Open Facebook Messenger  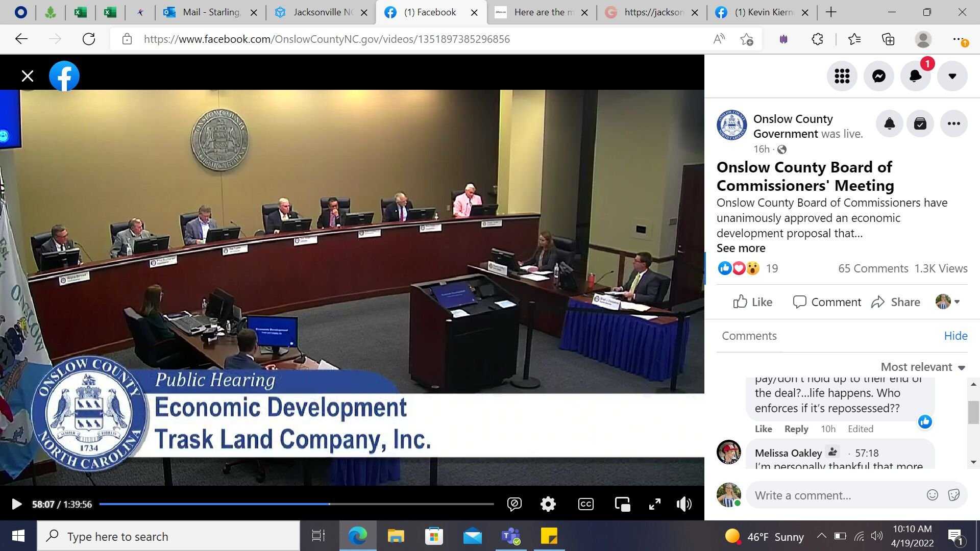click(878, 77)
